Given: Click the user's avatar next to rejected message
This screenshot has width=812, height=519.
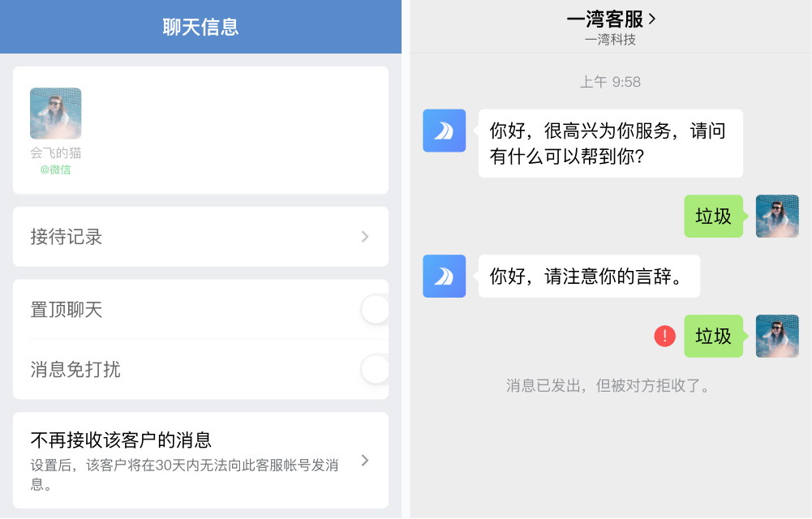Looking at the screenshot, I should (777, 336).
